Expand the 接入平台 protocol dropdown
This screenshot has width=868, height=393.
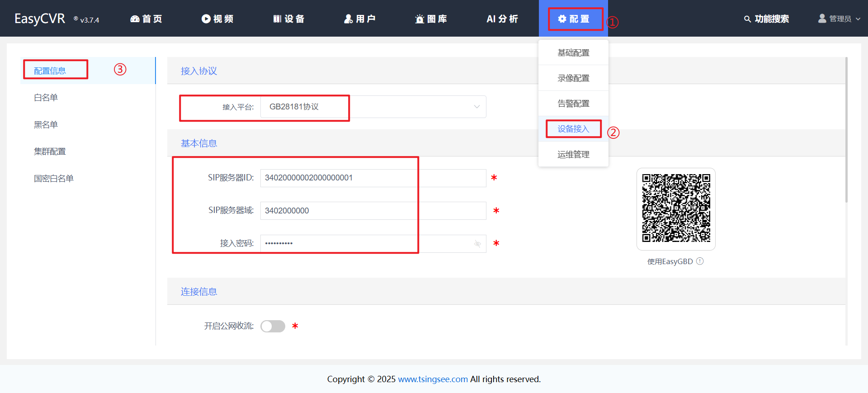coord(476,107)
